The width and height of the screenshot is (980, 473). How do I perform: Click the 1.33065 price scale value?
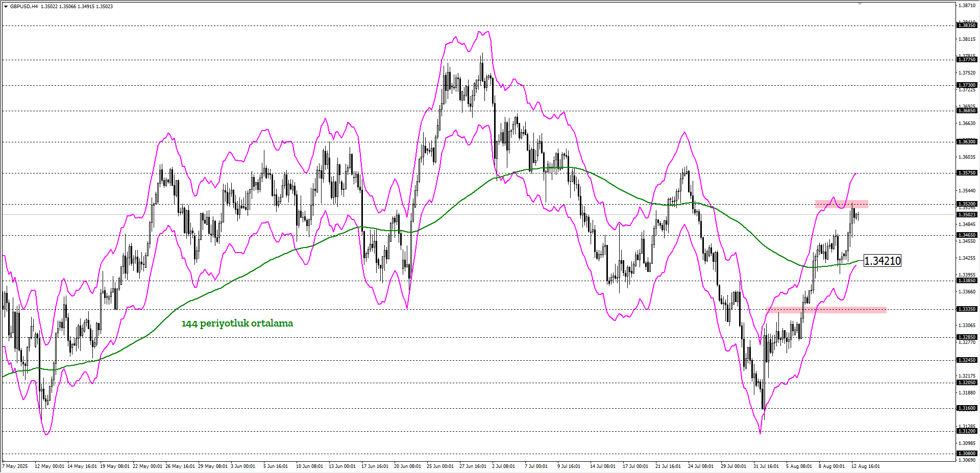(967, 326)
